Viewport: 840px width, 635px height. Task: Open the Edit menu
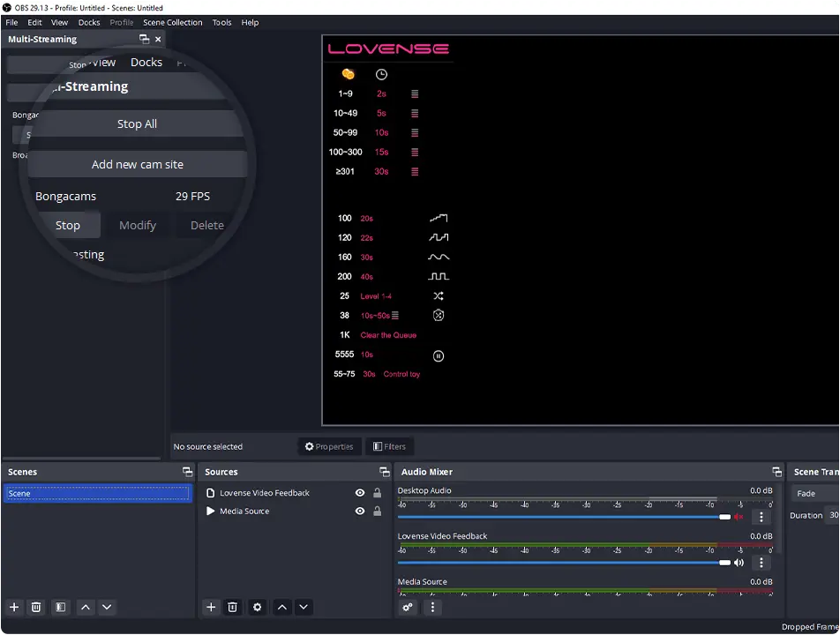click(34, 22)
